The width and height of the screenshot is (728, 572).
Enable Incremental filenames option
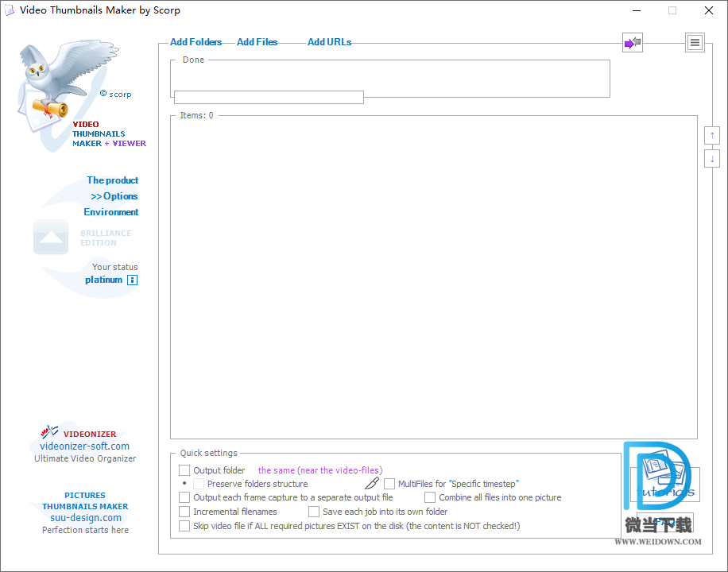tap(184, 512)
